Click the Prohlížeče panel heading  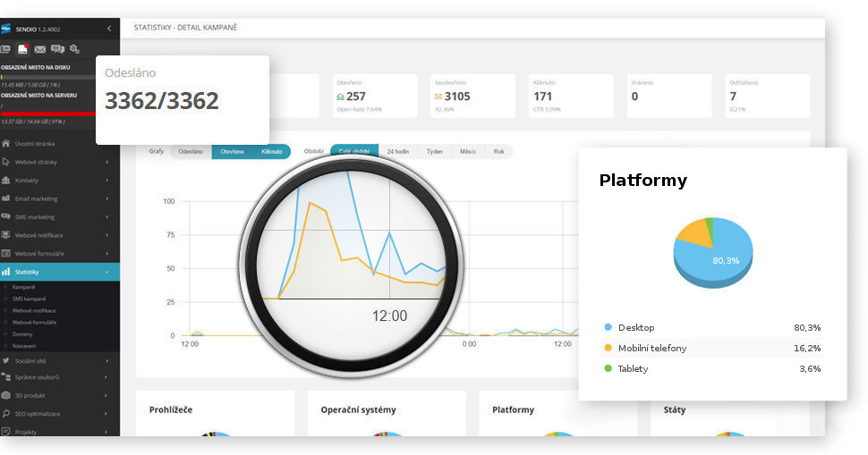pos(171,409)
